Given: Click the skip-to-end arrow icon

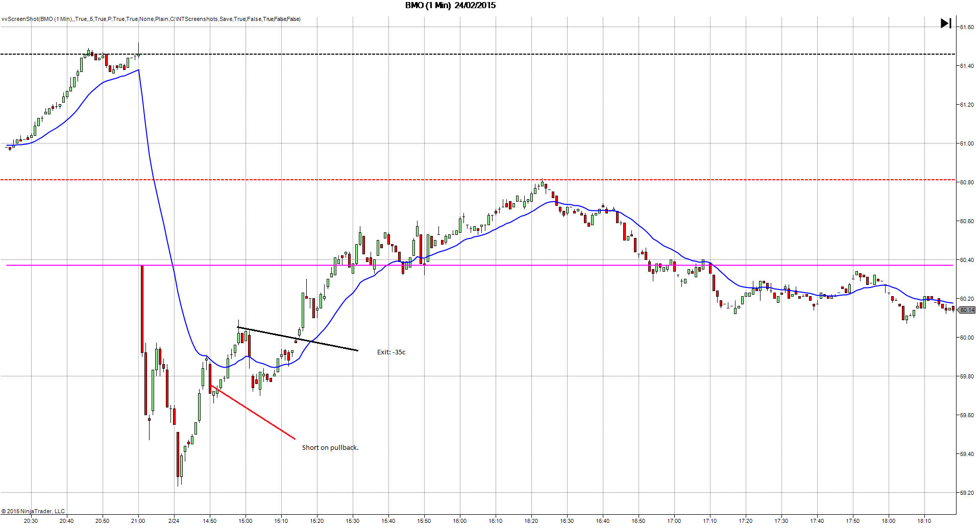Looking at the screenshot, I should point(946,23).
